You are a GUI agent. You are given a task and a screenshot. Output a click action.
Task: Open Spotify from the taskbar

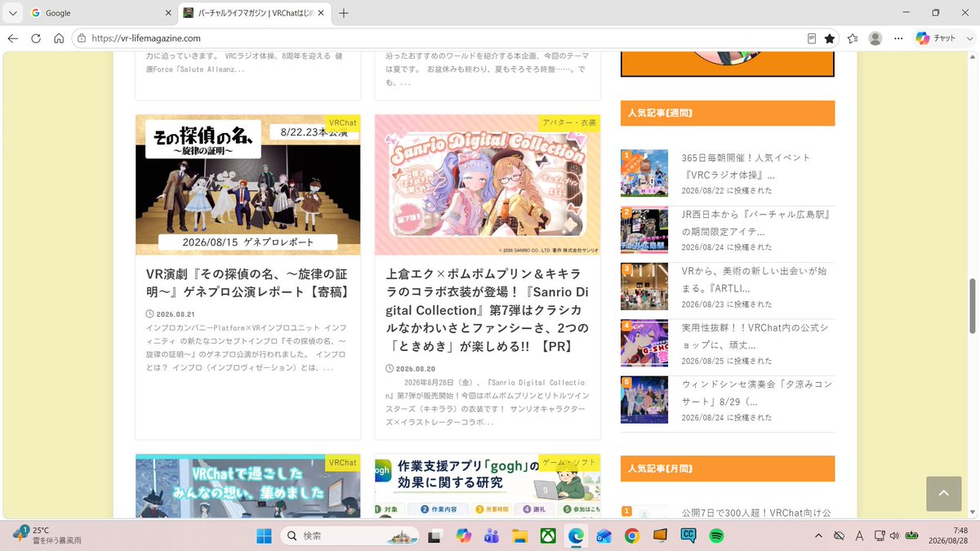click(x=716, y=535)
